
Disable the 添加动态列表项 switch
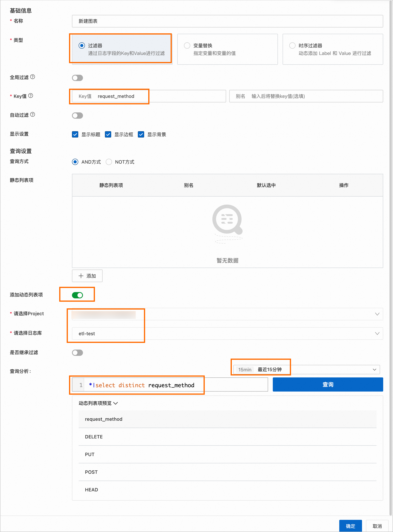(77, 295)
